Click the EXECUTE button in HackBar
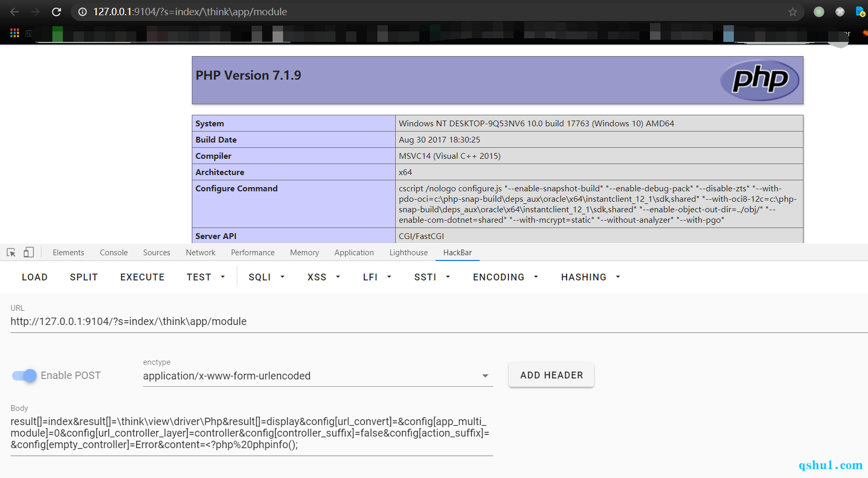 [x=143, y=277]
